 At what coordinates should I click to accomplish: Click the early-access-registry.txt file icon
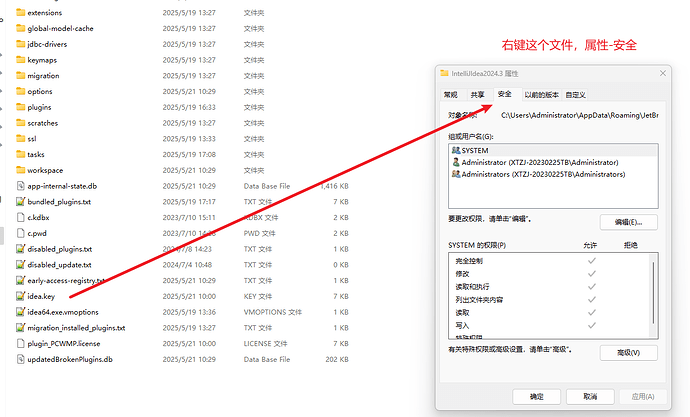click(x=20, y=281)
